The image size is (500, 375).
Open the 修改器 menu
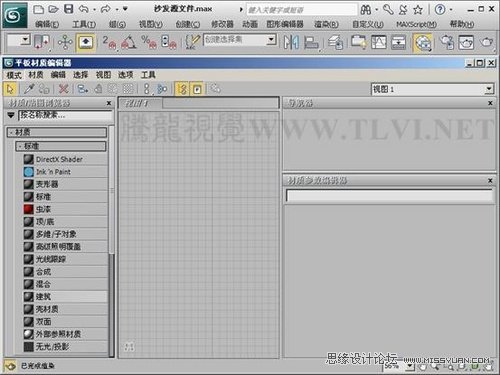pyautogui.click(x=222, y=24)
